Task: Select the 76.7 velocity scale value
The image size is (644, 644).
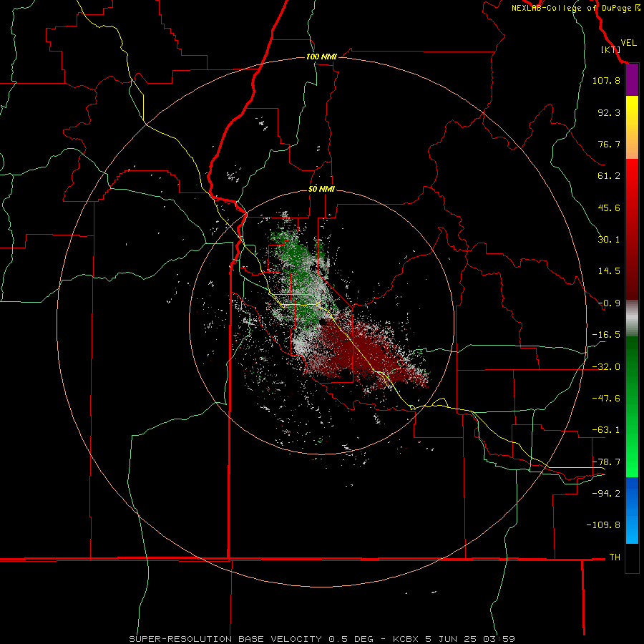Action: click(x=609, y=144)
